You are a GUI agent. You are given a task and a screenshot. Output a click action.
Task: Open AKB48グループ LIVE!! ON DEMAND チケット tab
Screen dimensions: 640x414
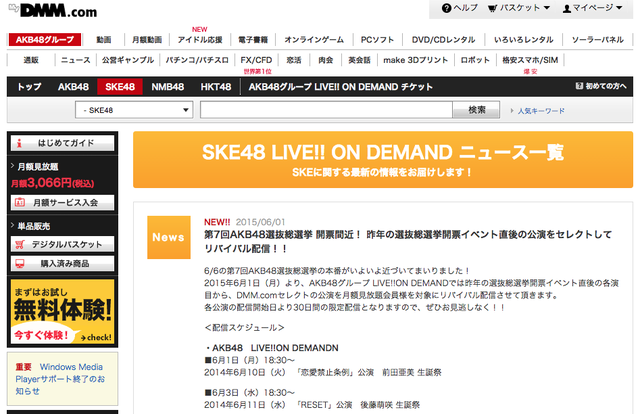341,87
